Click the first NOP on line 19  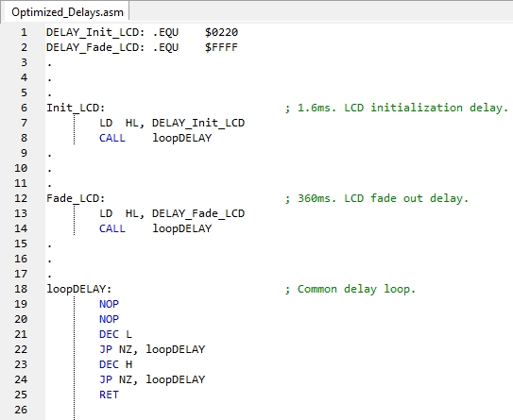click(x=109, y=304)
